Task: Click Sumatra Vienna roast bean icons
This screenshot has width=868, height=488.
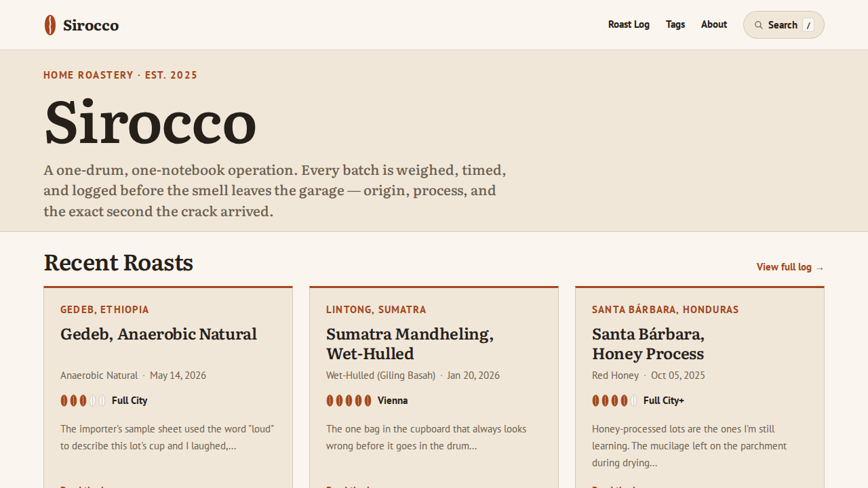Action: click(349, 401)
